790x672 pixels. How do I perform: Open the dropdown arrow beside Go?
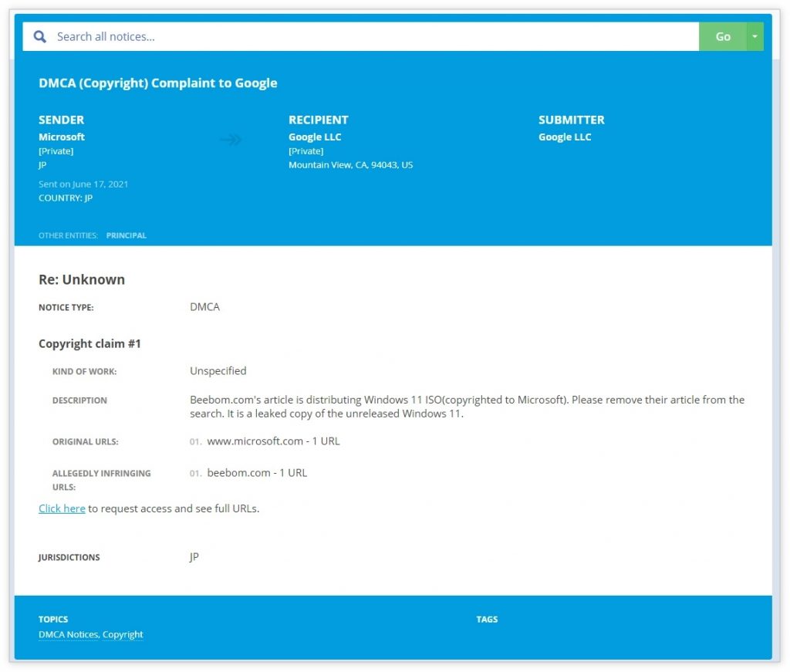coord(755,36)
